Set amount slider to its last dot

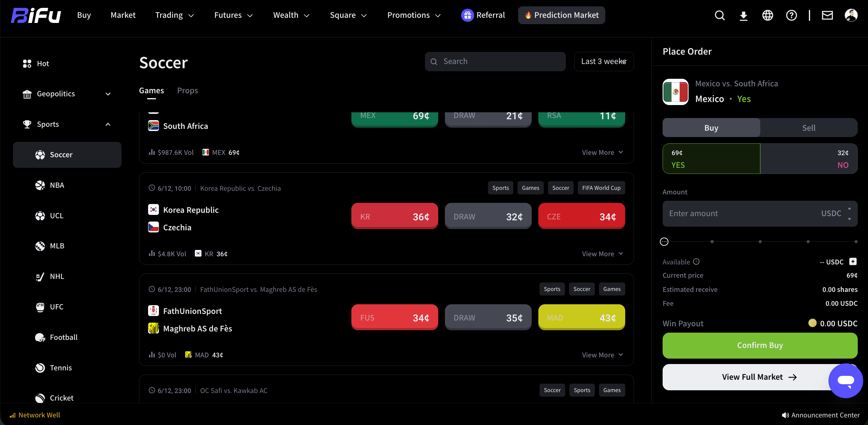(856, 241)
